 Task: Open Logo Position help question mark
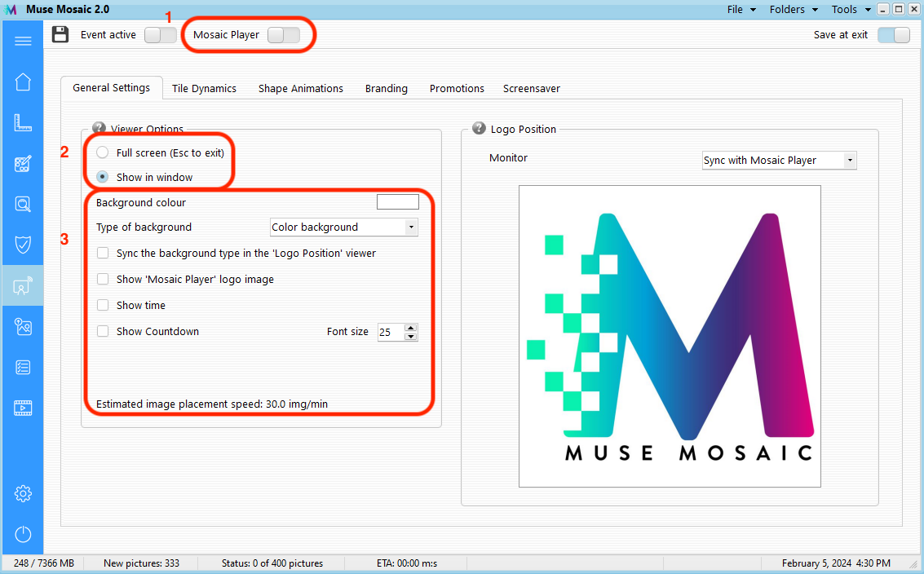point(479,128)
